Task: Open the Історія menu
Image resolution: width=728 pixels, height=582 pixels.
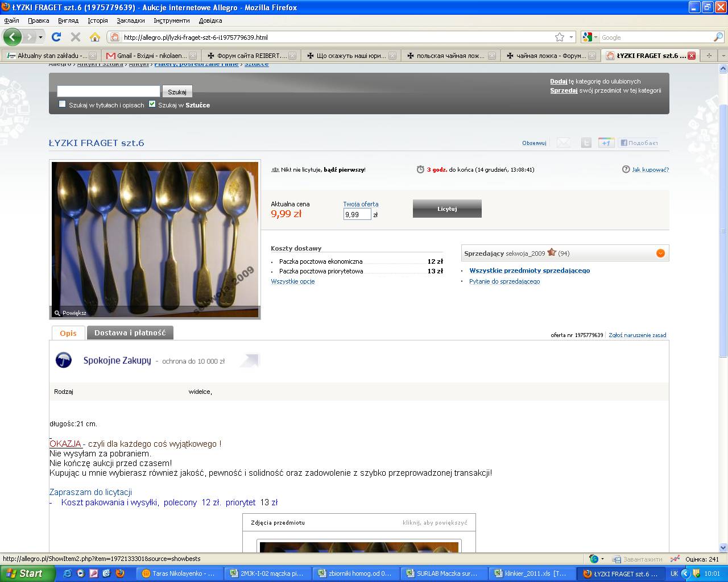Action: [98, 20]
